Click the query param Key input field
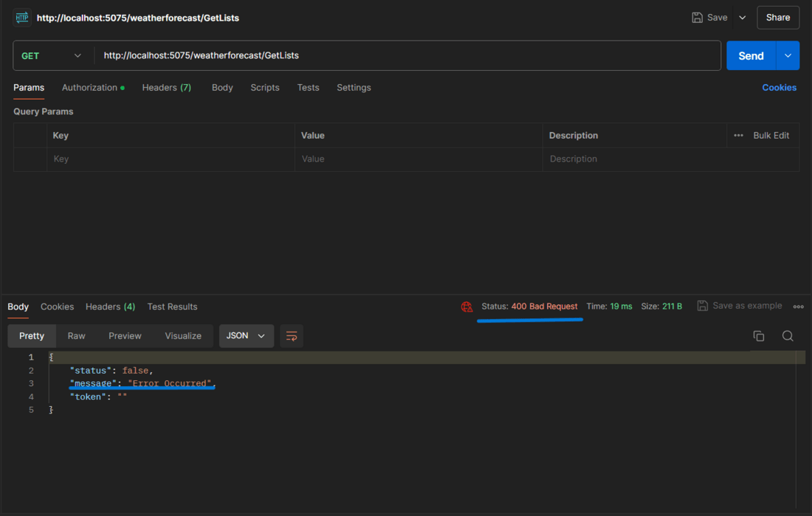Screen dimensions: 812x516 click(171, 159)
